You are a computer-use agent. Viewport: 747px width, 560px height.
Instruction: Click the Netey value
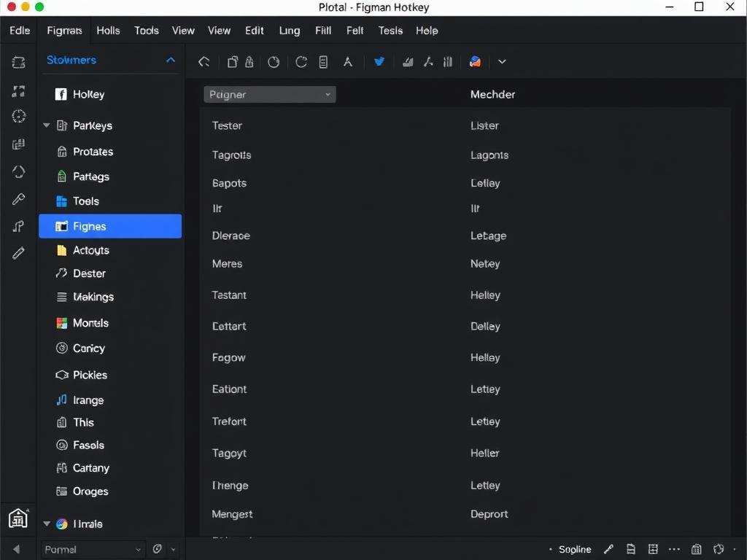click(x=485, y=264)
